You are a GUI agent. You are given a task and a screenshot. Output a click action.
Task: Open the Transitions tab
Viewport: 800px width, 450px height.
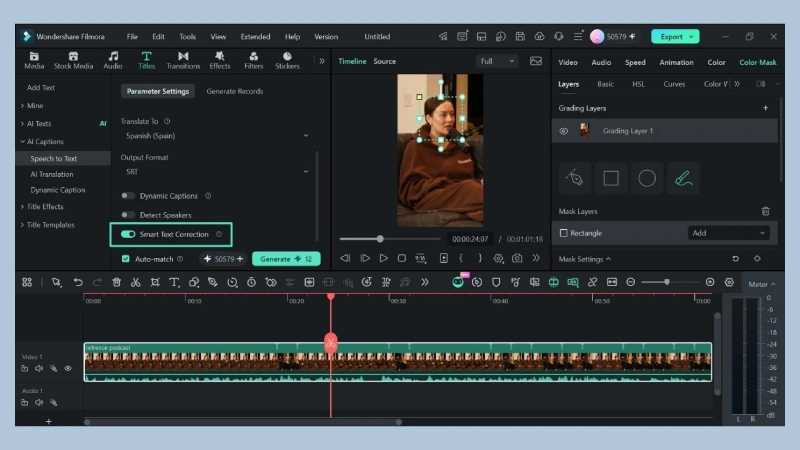coord(183,60)
